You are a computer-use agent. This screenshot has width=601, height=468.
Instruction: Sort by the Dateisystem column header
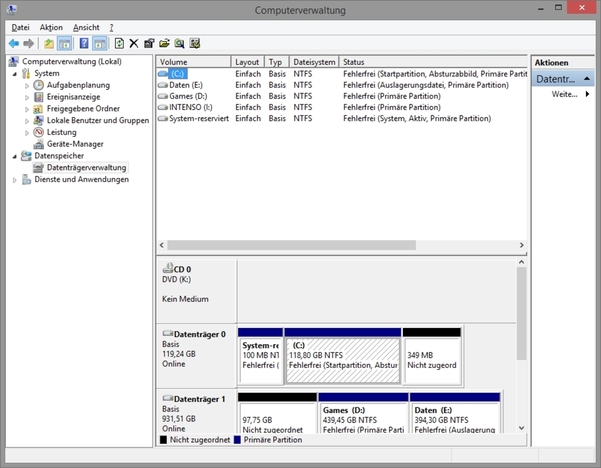click(x=314, y=62)
